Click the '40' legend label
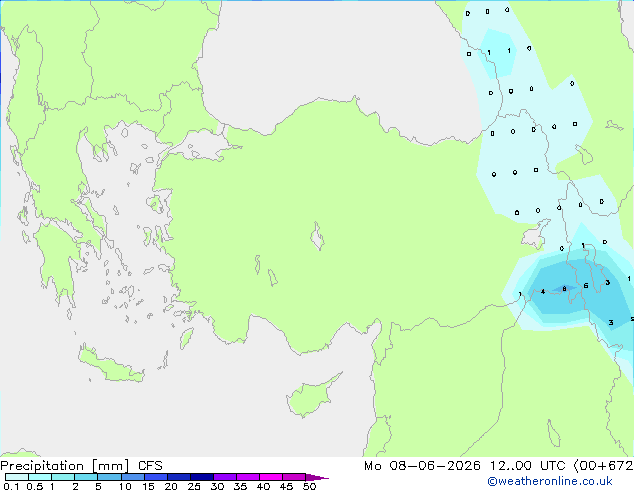 coord(263,486)
